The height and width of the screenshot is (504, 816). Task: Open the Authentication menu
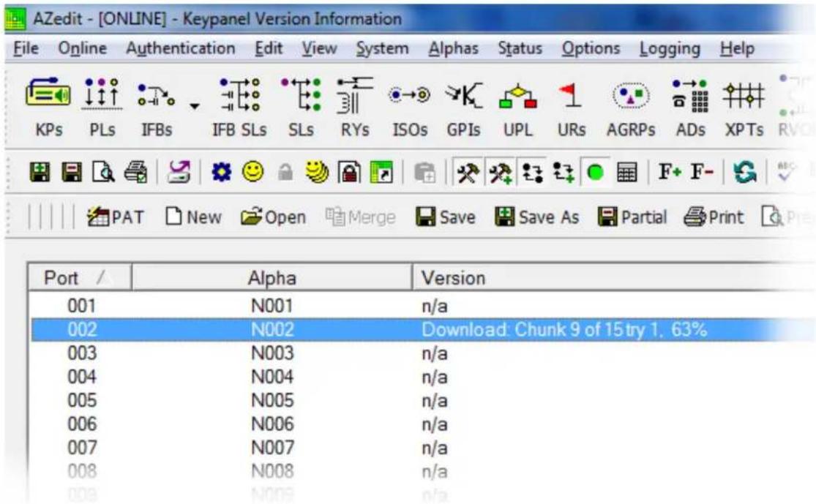[x=181, y=48]
